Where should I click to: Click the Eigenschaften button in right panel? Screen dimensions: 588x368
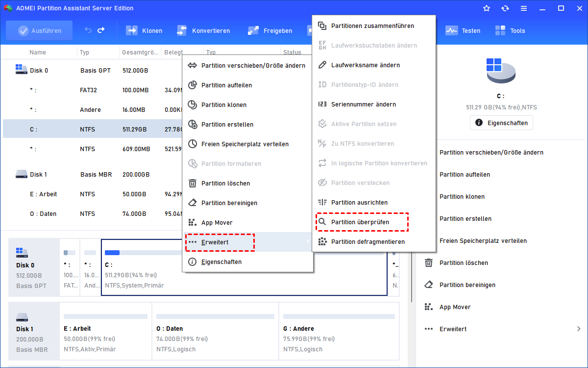pyautogui.click(x=501, y=123)
